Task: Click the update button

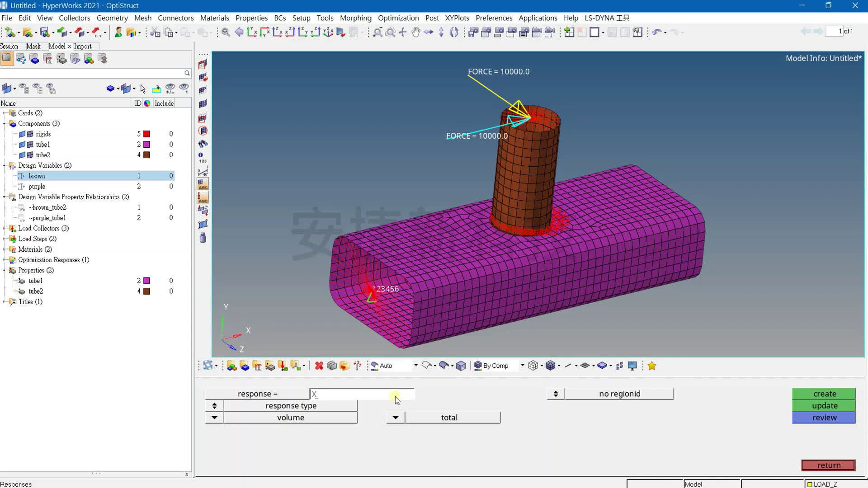Action: (x=824, y=405)
